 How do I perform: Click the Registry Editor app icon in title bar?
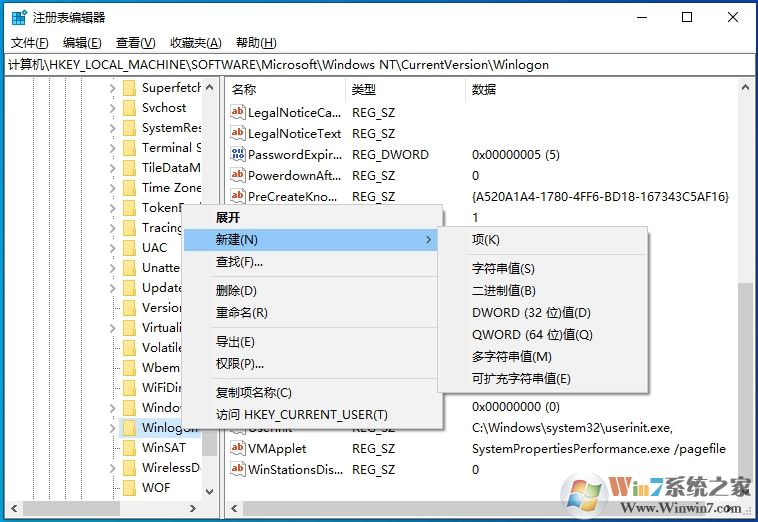[19, 18]
